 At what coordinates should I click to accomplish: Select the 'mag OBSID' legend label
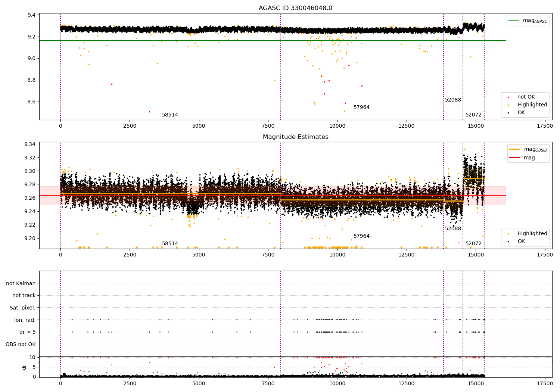pos(535,149)
